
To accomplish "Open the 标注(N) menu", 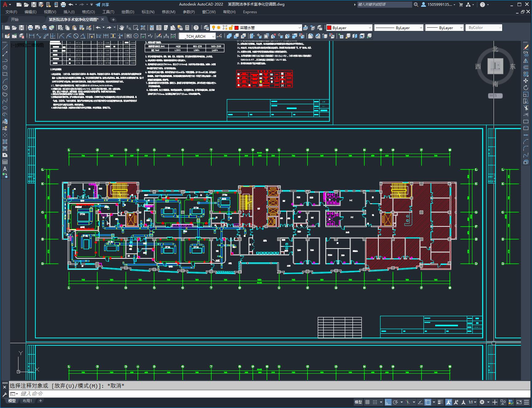I will [x=148, y=12].
